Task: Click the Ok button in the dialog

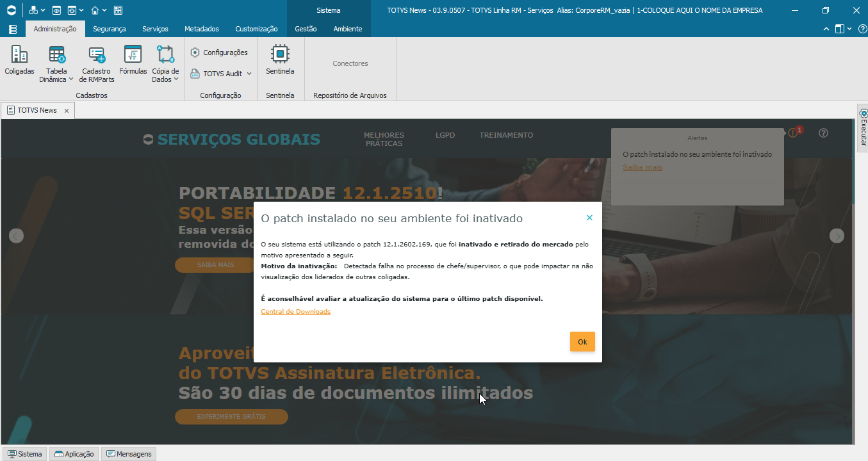Action: tap(582, 342)
